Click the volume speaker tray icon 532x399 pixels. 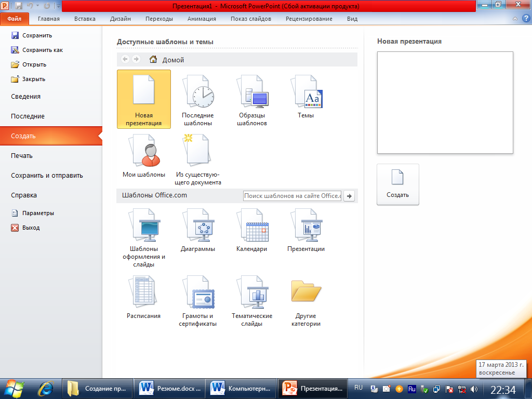(x=474, y=389)
